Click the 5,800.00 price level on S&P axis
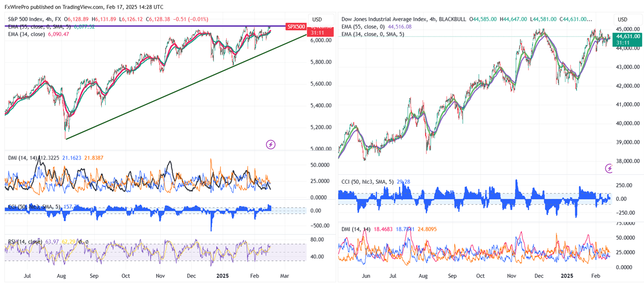The image size is (644, 283). (x=321, y=62)
